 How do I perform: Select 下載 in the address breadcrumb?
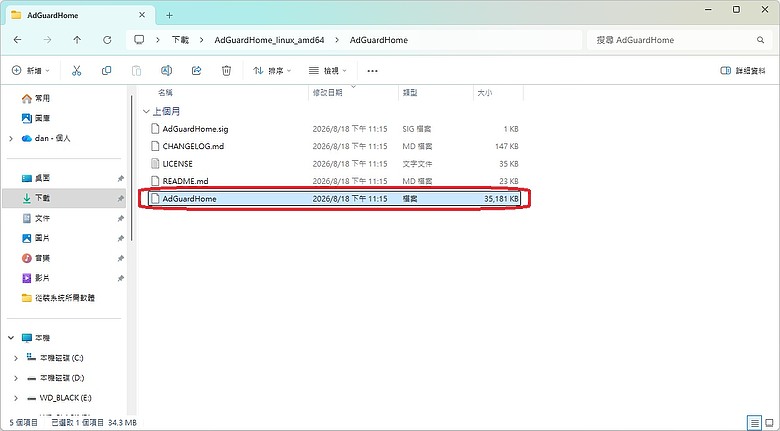coord(180,40)
